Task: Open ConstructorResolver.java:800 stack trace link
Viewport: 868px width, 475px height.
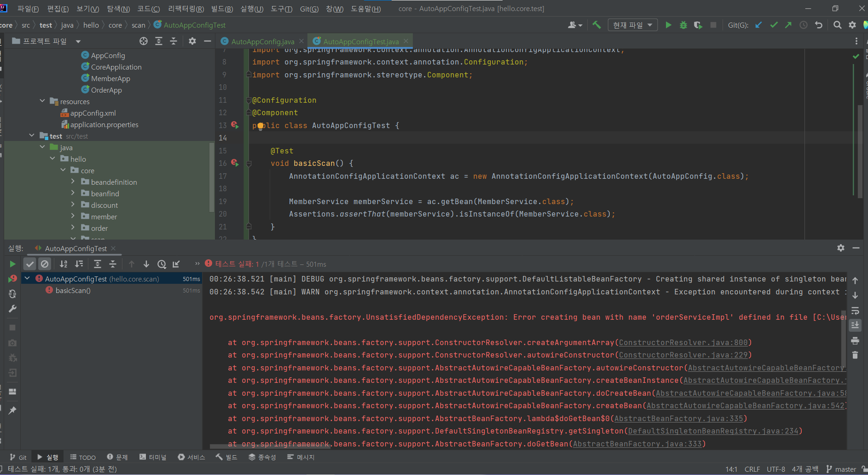Action: [683, 342]
